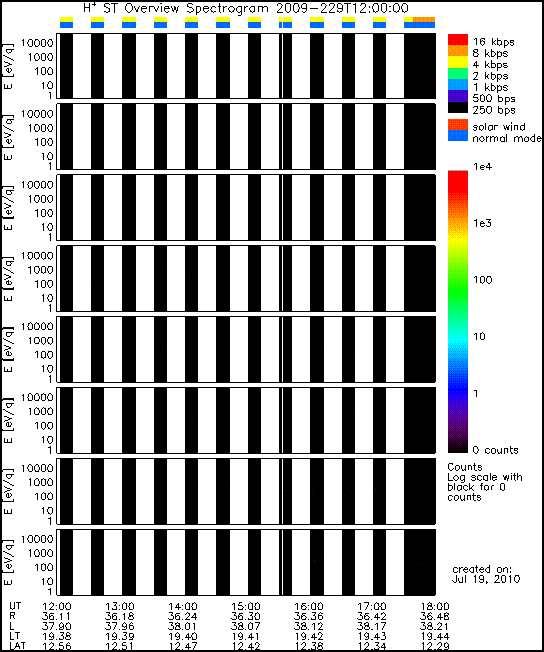Click the LT value '19.39'
Image resolution: width=544 pixels, height=652 pixels.
point(119,637)
